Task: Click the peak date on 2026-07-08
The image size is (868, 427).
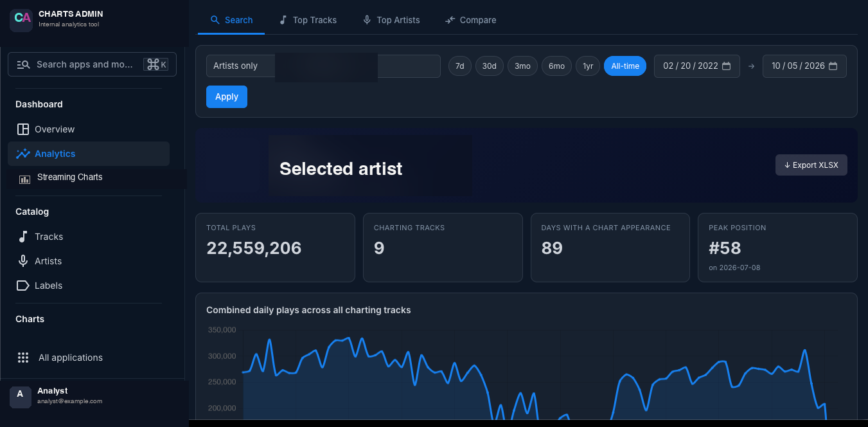Action: click(x=734, y=268)
